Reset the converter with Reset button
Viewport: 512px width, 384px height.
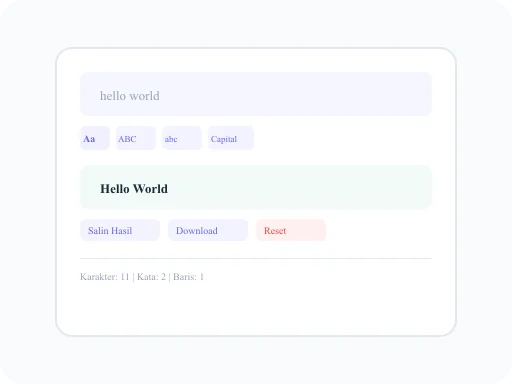click(x=291, y=230)
